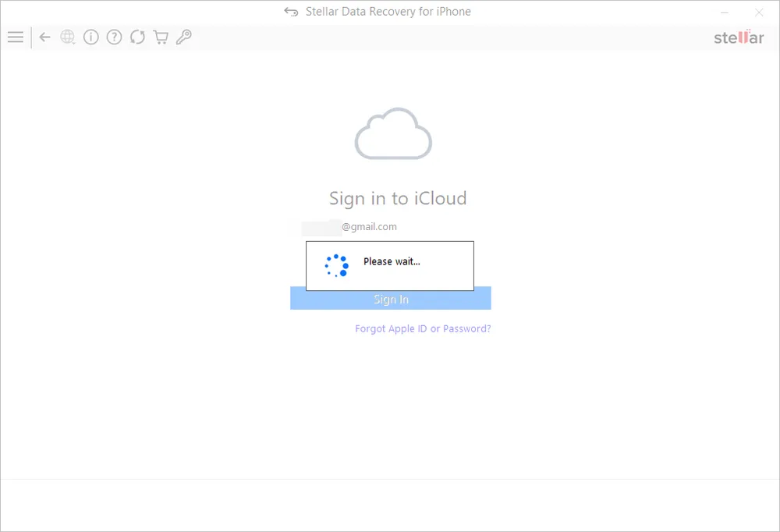
Task: Click the Stellar brand logo
Action: [739, 37]
